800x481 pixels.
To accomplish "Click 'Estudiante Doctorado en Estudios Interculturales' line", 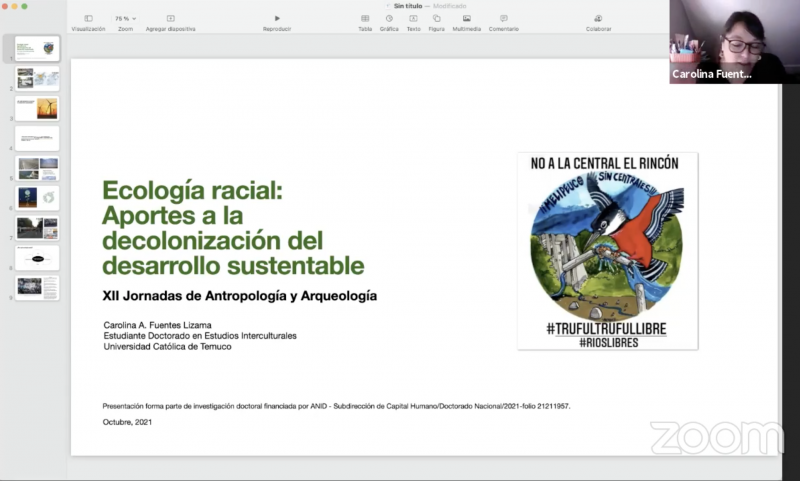I will [200, 336].
